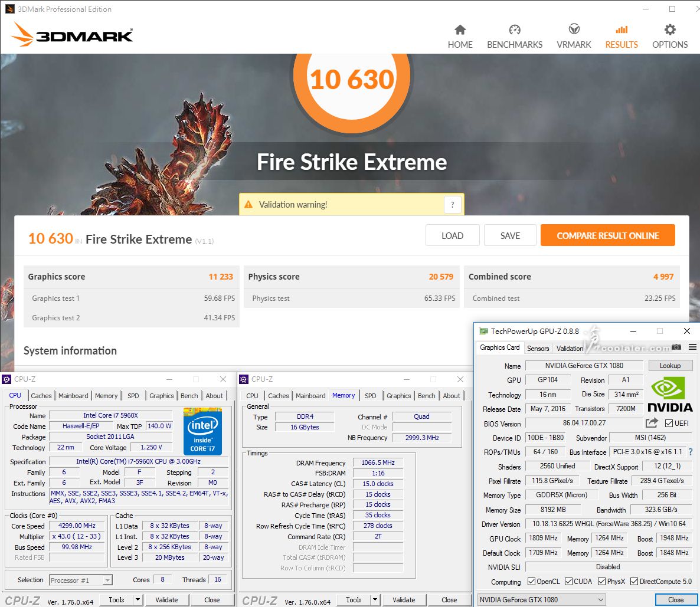
Task: Click the 3DMark title bar app icon
Action: pos(9,9)
